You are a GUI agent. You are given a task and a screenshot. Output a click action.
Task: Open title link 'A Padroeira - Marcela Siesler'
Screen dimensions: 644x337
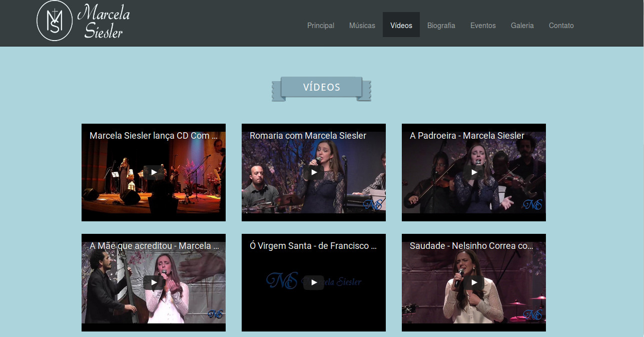467,136
